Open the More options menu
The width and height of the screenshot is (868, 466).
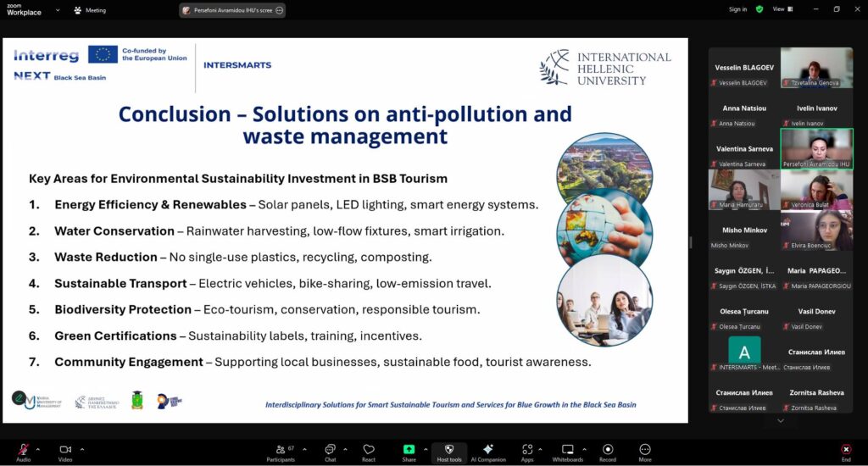[x=645, y=450]
